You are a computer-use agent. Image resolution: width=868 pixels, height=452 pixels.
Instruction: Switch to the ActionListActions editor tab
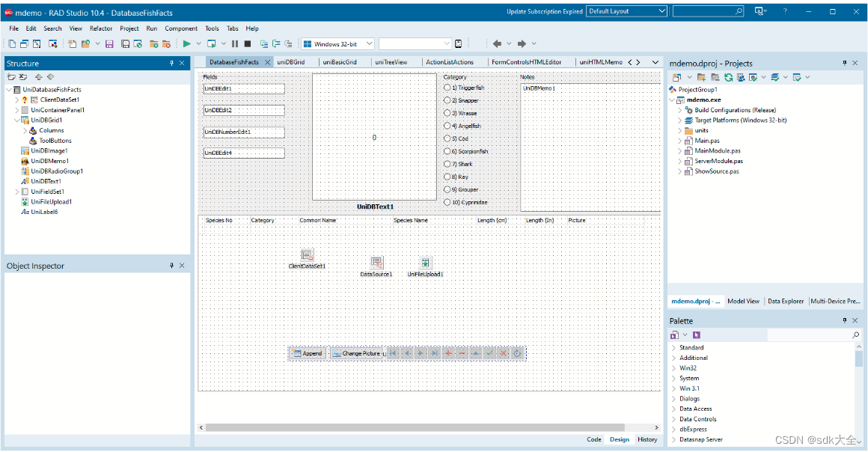pos(450,62)
